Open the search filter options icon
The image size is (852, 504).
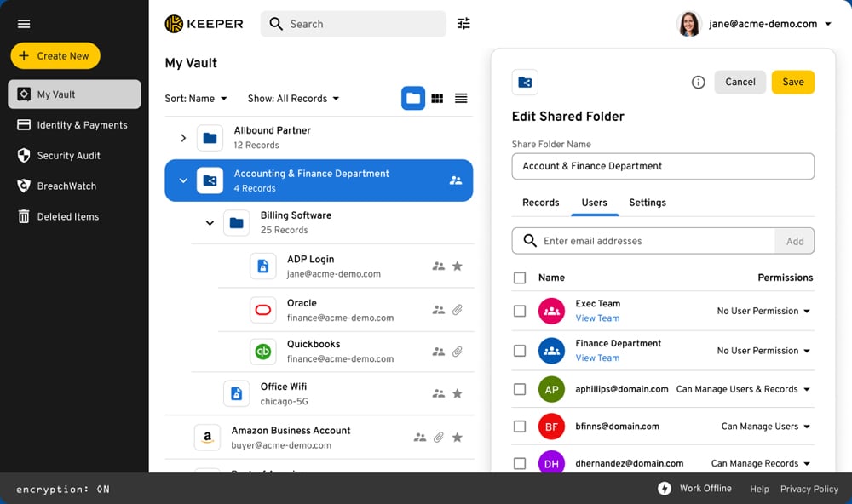(463, 24)
